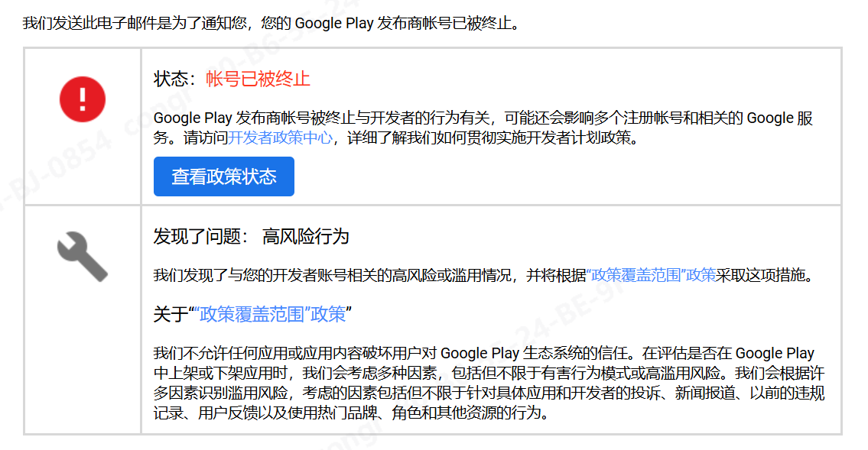868x450 pixels.
Task: Open the 开发者政策中心 link
Action: click(x=280, y=138)
